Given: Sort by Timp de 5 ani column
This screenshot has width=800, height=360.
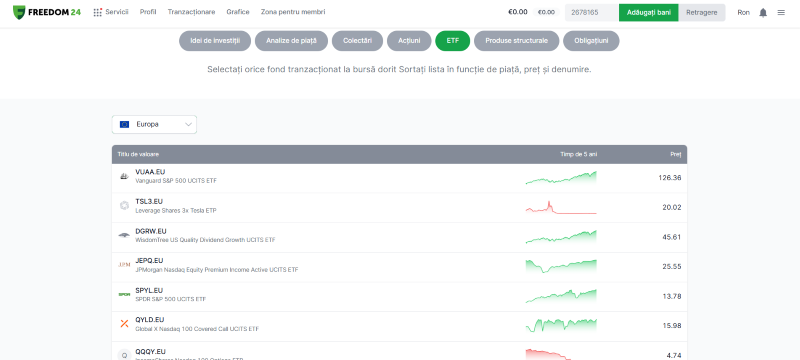Looking at the screenshot, I should 579,154.
